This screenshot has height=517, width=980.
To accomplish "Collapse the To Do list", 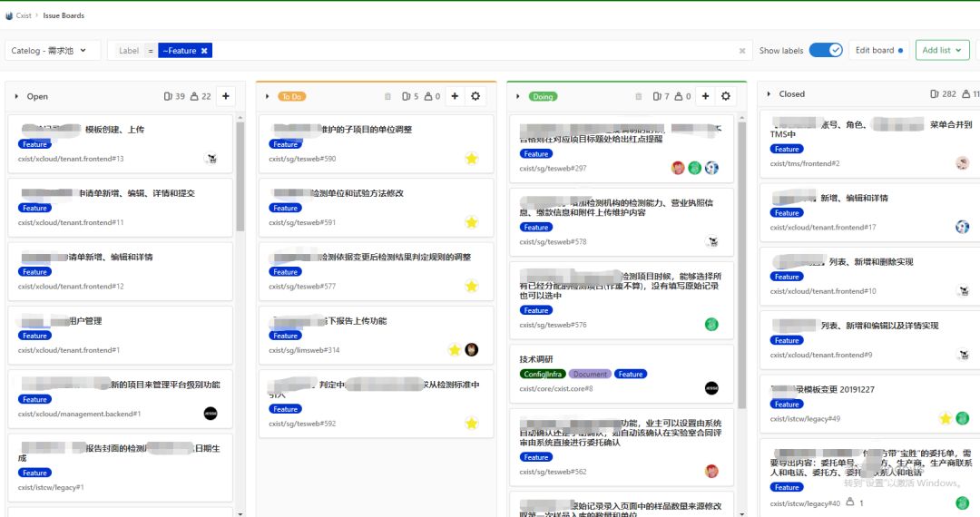I will tap(267, 97).
